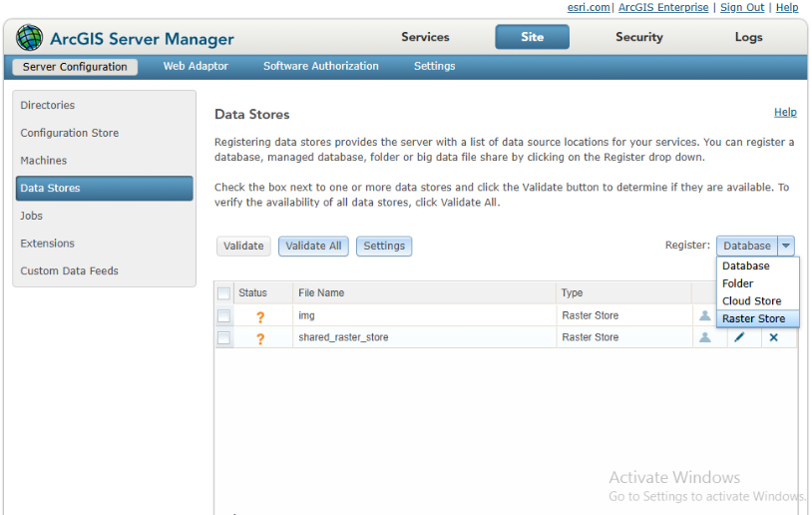The image size is (812, 515).
Task: Switch to the Security tab
Action: pos(639,37)
